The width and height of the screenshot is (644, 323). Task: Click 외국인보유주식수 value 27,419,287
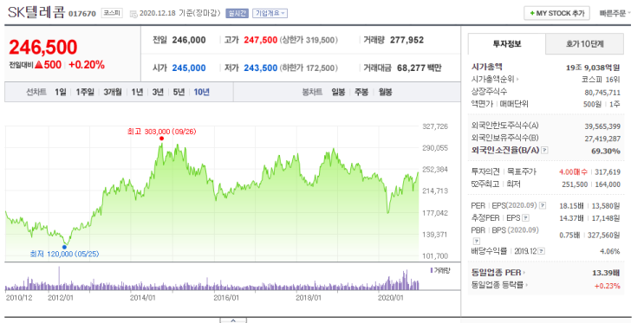602,139
